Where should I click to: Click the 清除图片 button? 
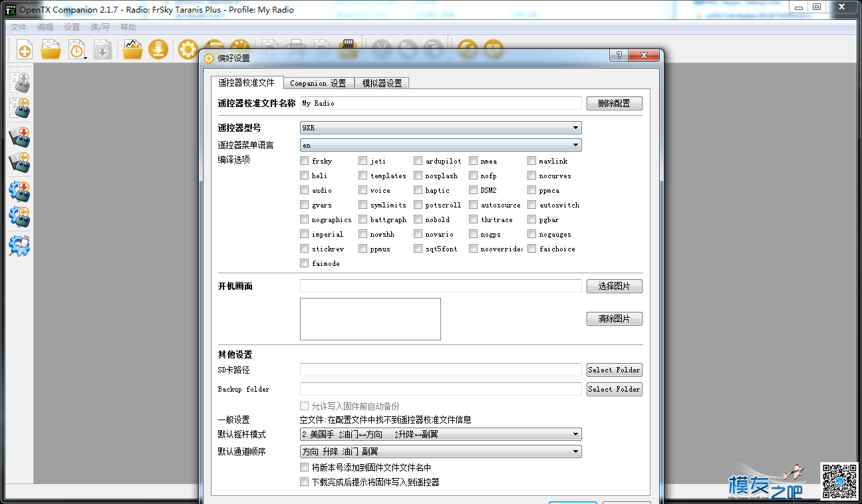(615, 318)
